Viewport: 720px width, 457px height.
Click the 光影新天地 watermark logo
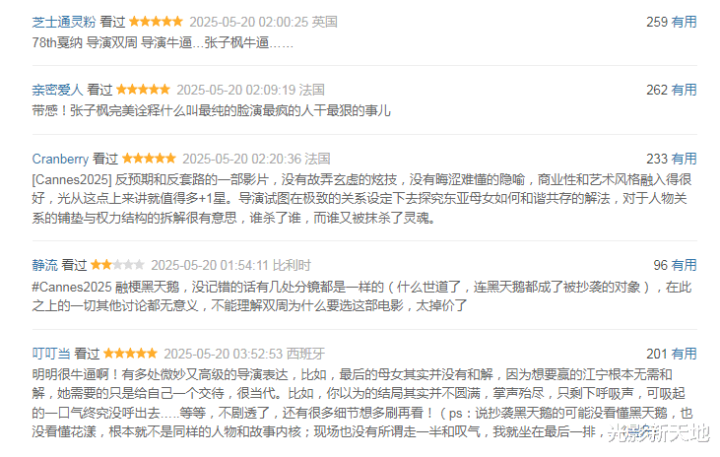pos(658,433)
